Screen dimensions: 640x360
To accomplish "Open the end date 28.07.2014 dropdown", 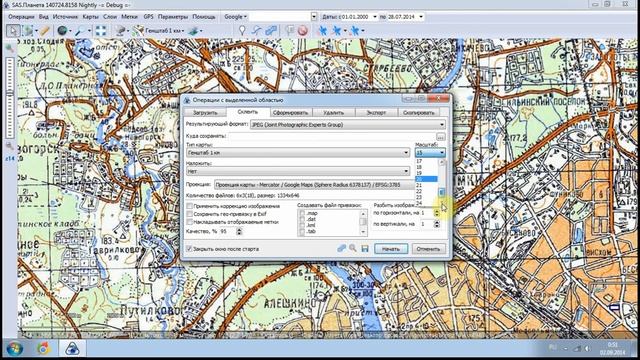I will (421, 17).
